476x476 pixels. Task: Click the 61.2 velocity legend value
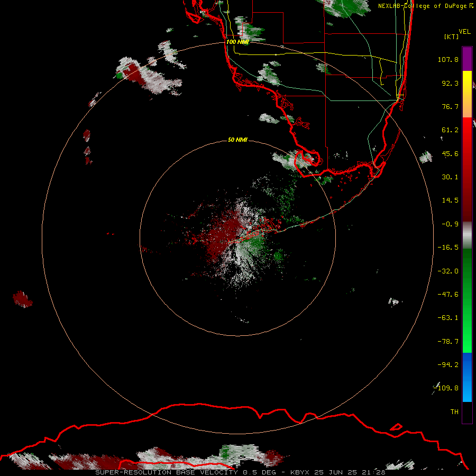pyautogui.click(x=450, y=130)
